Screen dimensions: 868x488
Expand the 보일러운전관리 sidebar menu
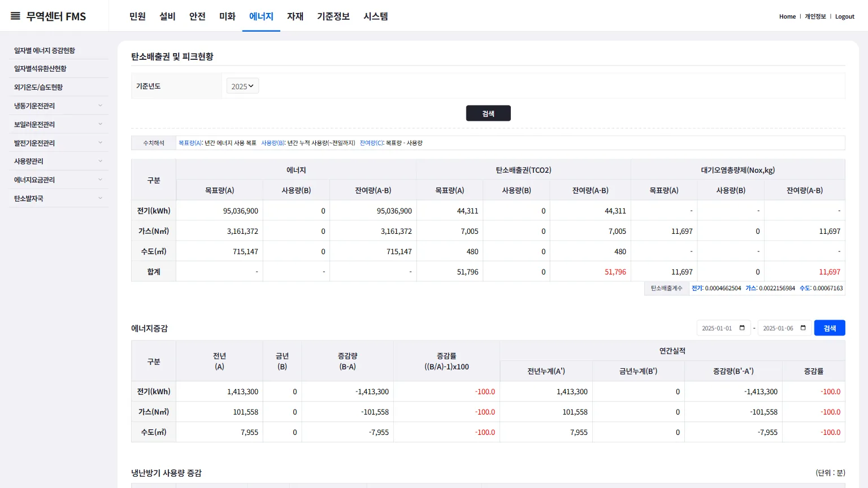click(x=59, y=124)
